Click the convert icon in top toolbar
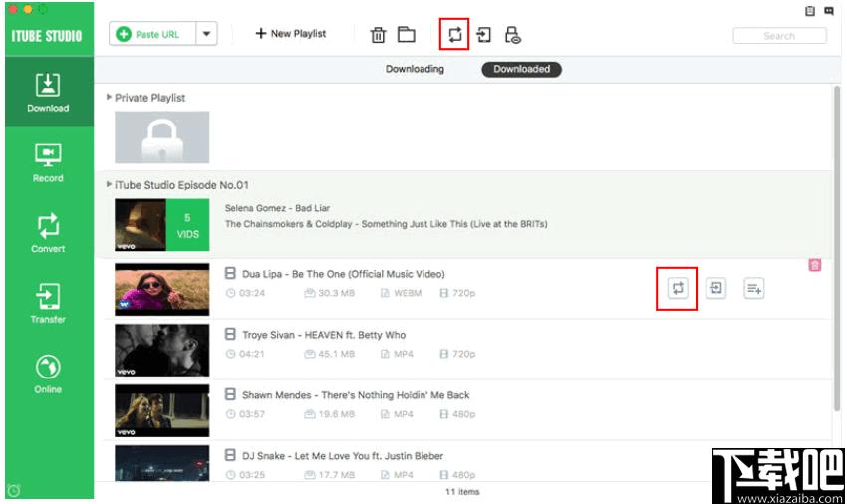 454,35
